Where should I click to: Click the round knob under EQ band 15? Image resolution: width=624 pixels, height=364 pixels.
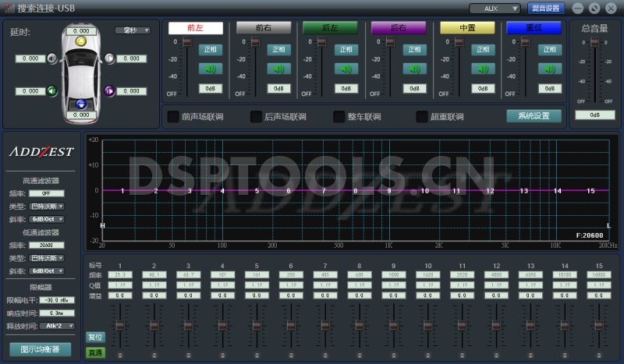[599, 355]
